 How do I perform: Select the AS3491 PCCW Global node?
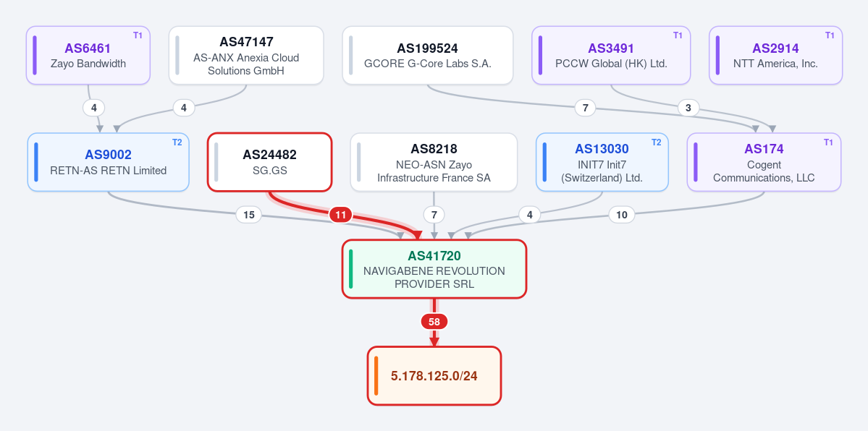click(611, 56)
